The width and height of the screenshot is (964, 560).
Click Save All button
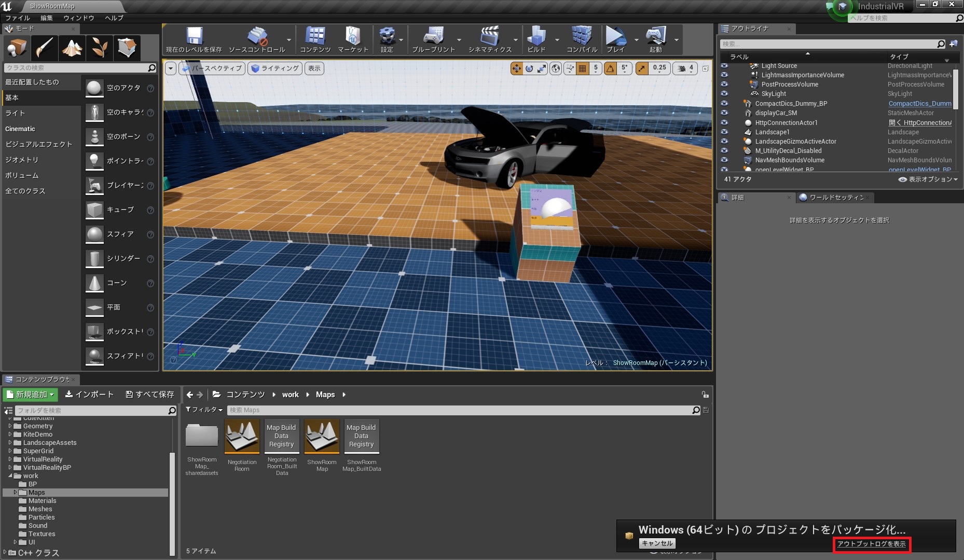point(150,395)
